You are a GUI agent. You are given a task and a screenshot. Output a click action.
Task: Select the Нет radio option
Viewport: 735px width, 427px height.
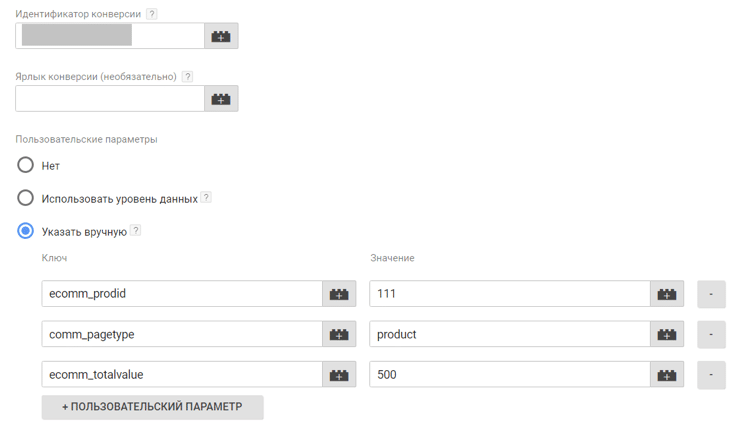click(x=26, y=165)
